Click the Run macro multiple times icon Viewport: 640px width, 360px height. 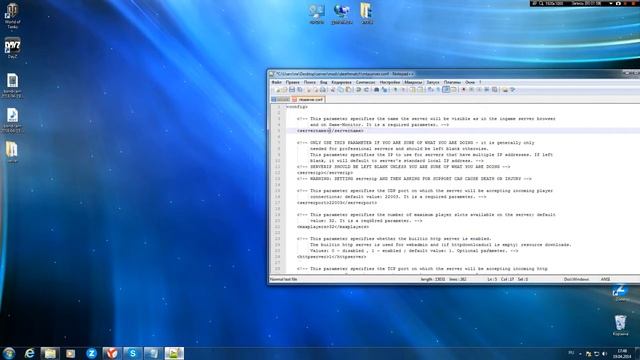coord(487,89)
